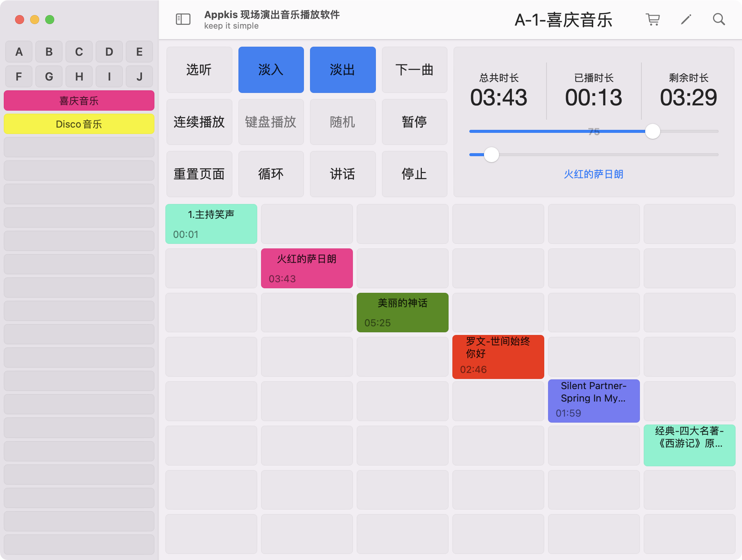
Task: Toggle 随机 shuffle mode
Action: (343, 122)
